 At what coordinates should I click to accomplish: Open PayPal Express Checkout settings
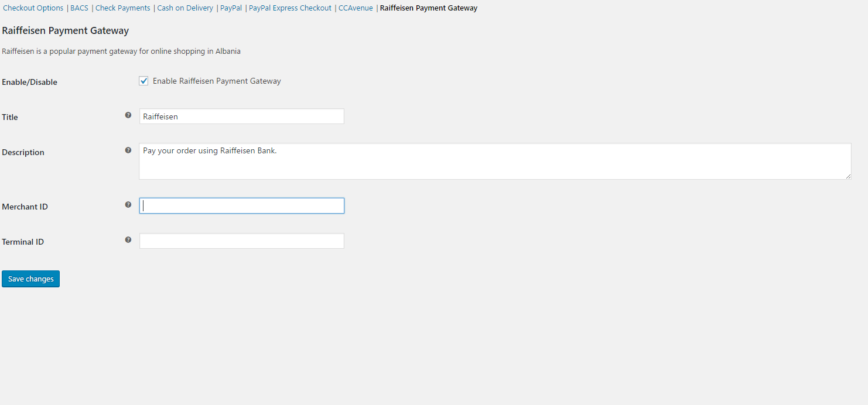290,8
